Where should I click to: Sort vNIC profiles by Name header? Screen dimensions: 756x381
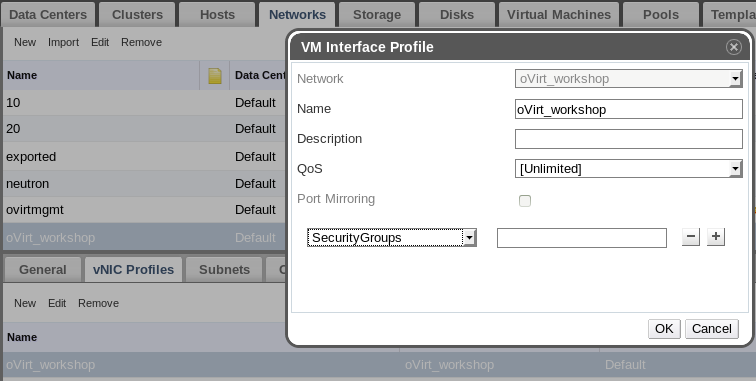(22, 337)
